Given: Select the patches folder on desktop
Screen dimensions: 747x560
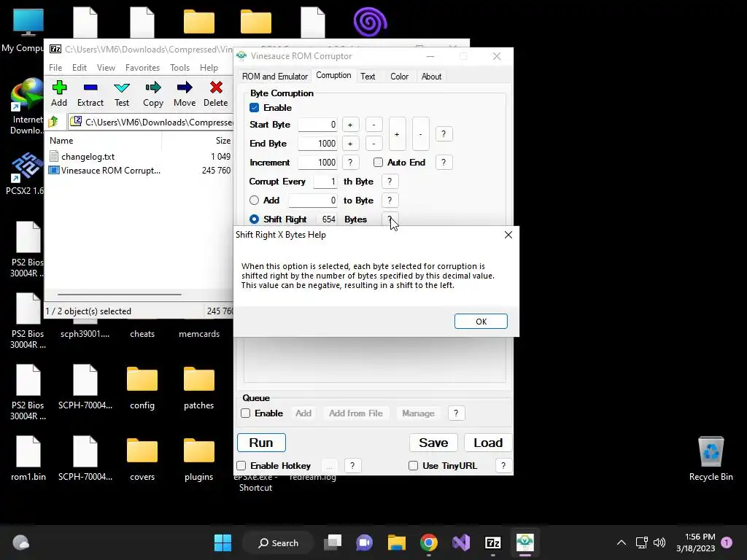Looking at the screenshot, I should click(x=198, y=388).
